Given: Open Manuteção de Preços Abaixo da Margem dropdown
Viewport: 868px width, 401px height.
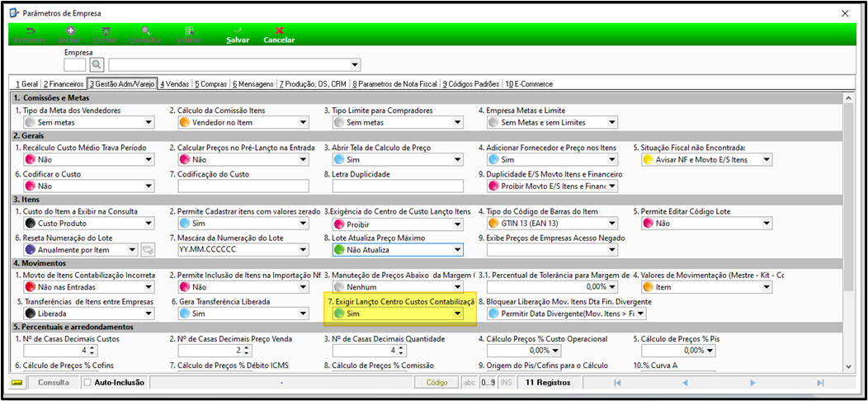Looking at the screenshot, I should pyautogui.click(x=457, y=287).
